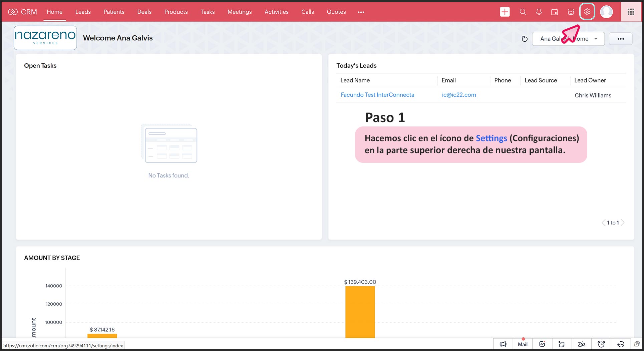The height and width of the screenshot is (351, 644).
Task: Open the calendar icon in header
Action: click(x=555, y=12)
